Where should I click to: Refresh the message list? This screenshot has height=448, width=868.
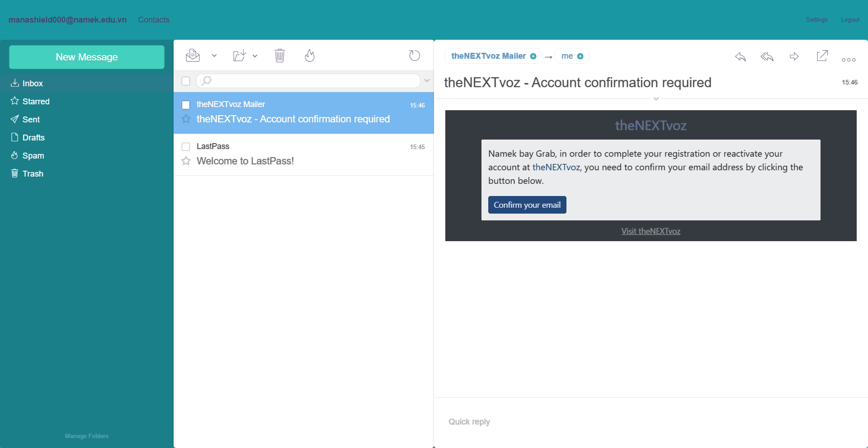(x=415, y=56)
